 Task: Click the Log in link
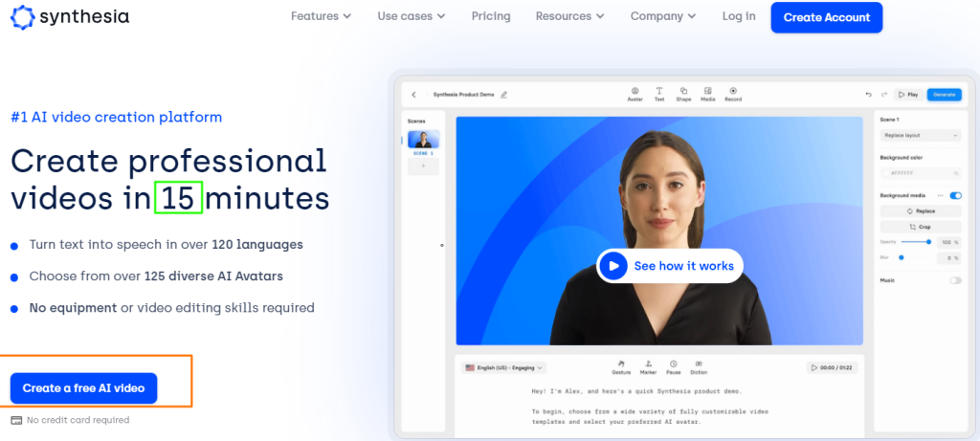(x=739, y=16)
